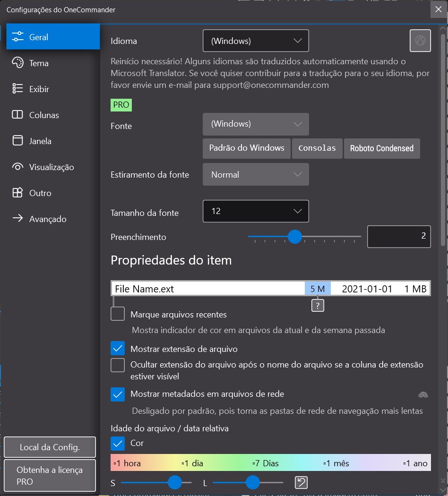Viewport: 448px width, 496px height.
Task: Select the Janela section
Action: (x=53, y=141)
